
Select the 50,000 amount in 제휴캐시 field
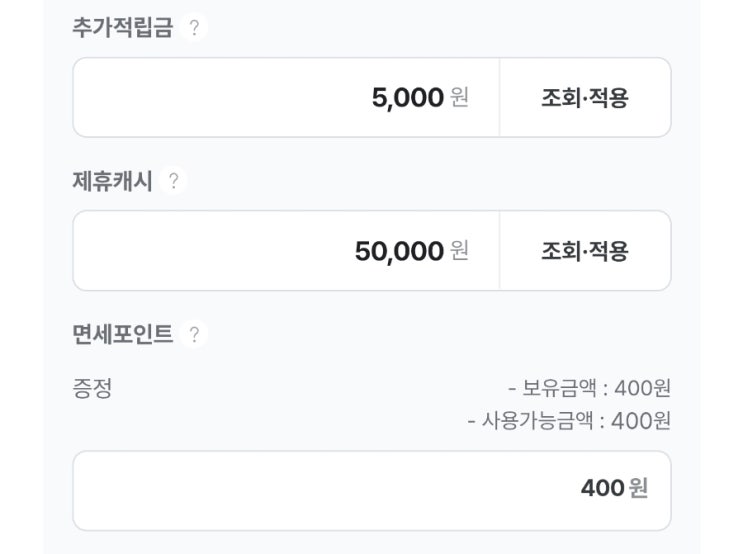pyautogui.click(x=399, y=251)
